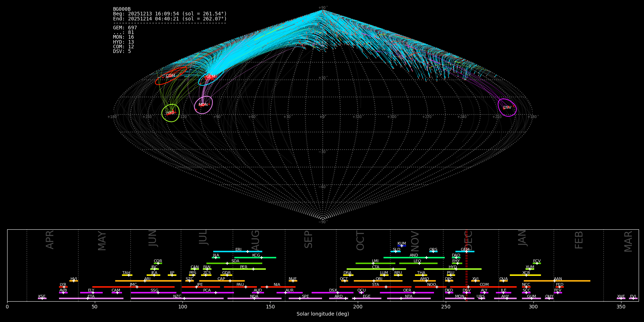Select the MON radiant circle on map
Image resolution: width=644 pixels, height=322 pixels.
(x=203, y=105)
